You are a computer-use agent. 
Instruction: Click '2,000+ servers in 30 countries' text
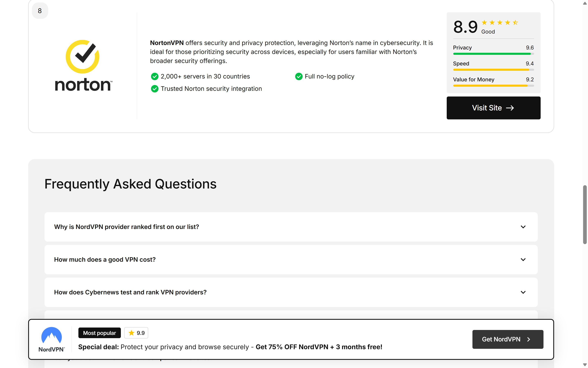pos(205,76)
